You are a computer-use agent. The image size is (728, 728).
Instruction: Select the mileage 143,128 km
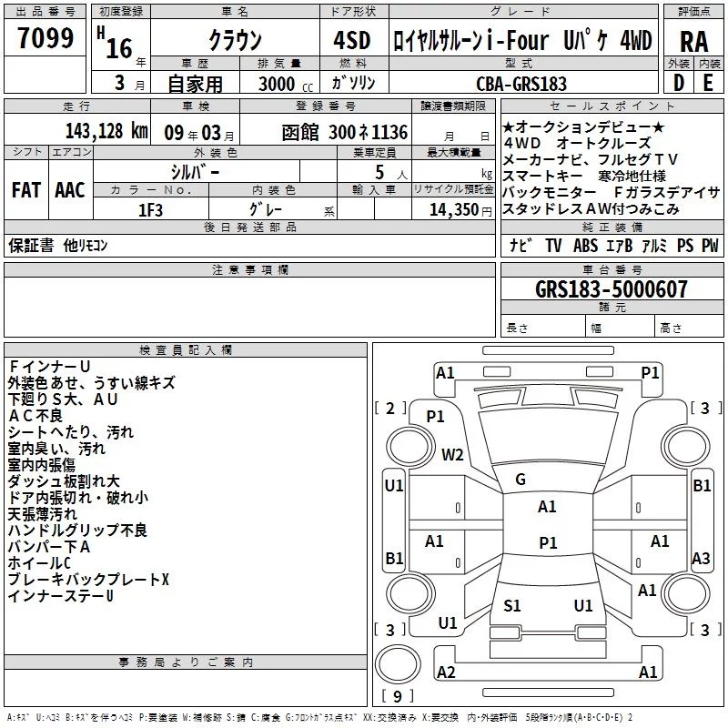[x=106, y=131]
